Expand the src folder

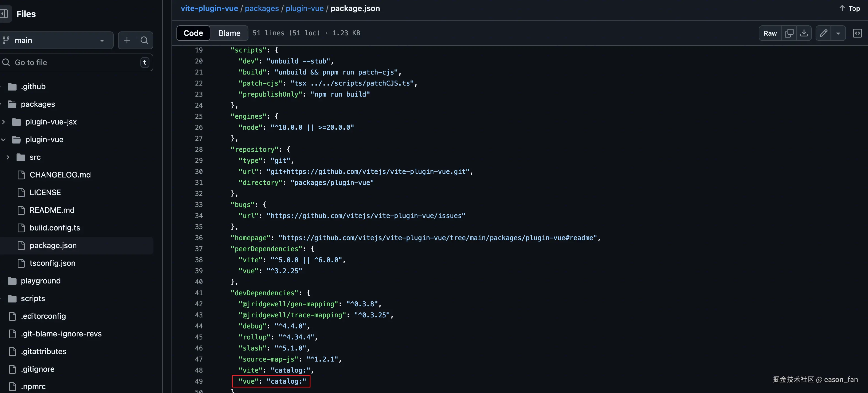tap(8, 157)
